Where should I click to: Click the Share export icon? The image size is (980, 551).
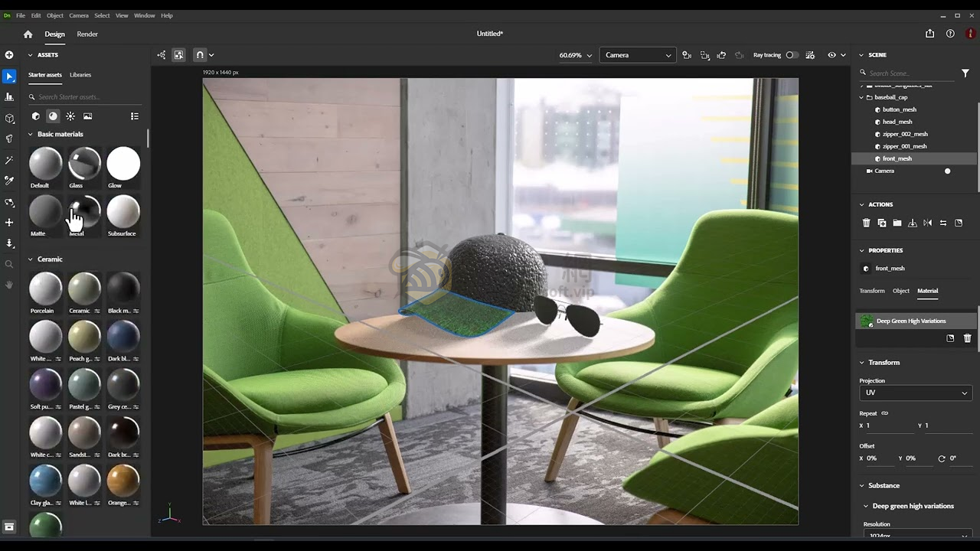coord(929,34)
